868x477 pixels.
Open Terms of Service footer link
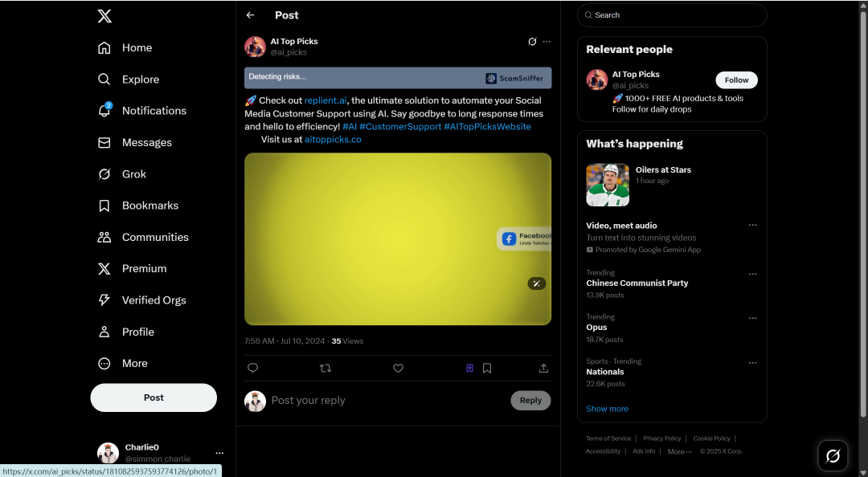[x=608, y=438]
